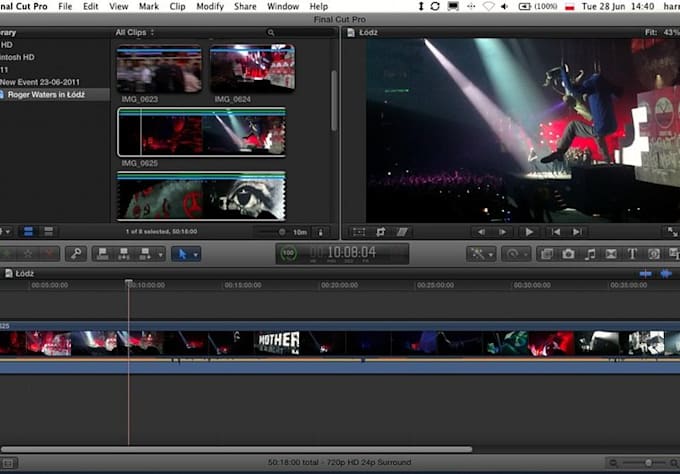The width and height of the screenshot is (680, 474).
Task: Click the browser search field
Action: [301, 33]
